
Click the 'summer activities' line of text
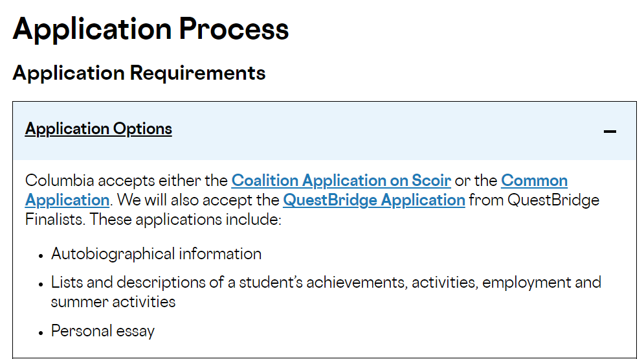point(113,302)
